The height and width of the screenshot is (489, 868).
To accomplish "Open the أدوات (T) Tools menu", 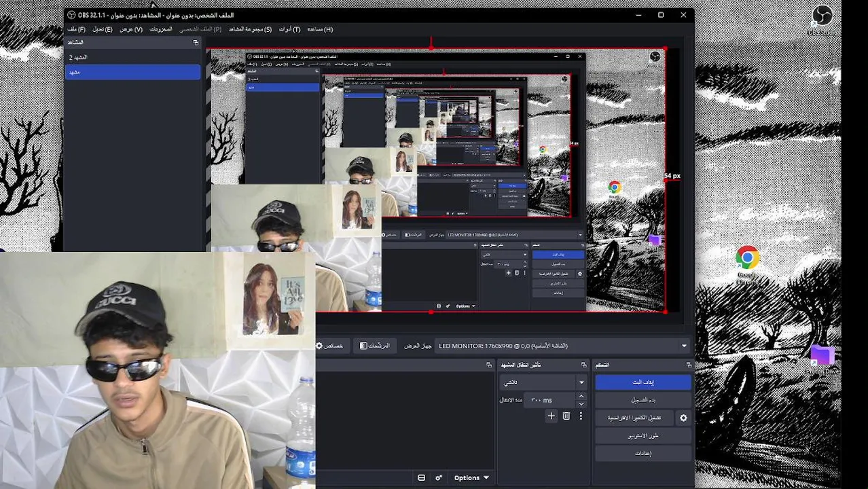I will 289,29.
